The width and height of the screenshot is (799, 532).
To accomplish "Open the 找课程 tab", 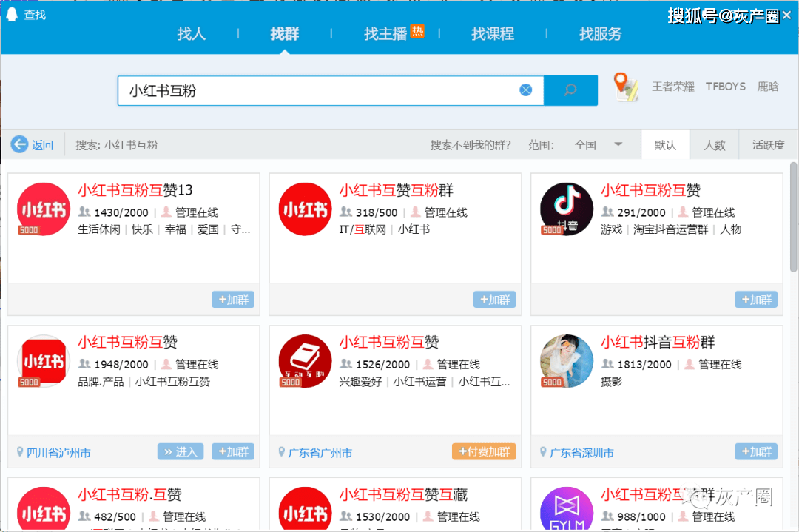I will pos(493,33).
